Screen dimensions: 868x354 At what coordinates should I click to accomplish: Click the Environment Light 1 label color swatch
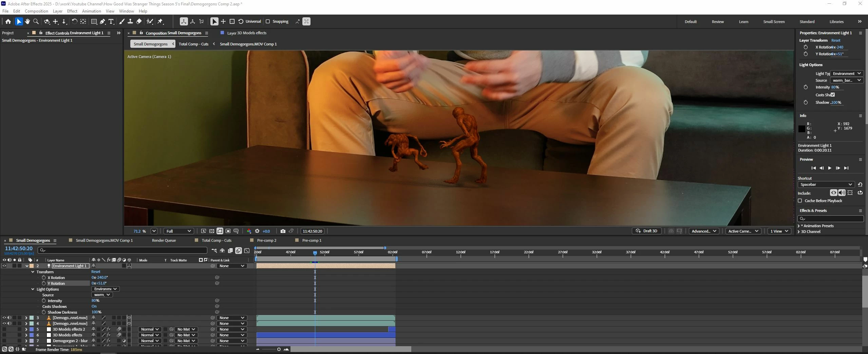click(32, 266)
